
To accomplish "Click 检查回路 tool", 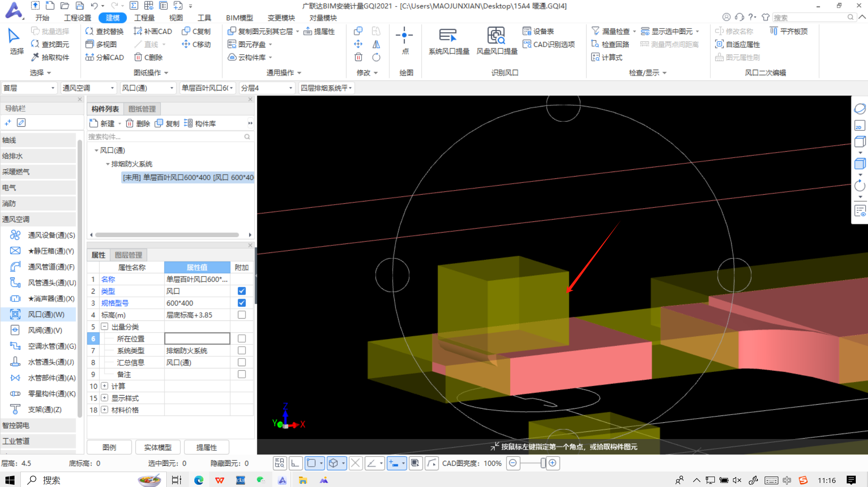I will coord(610,44).
